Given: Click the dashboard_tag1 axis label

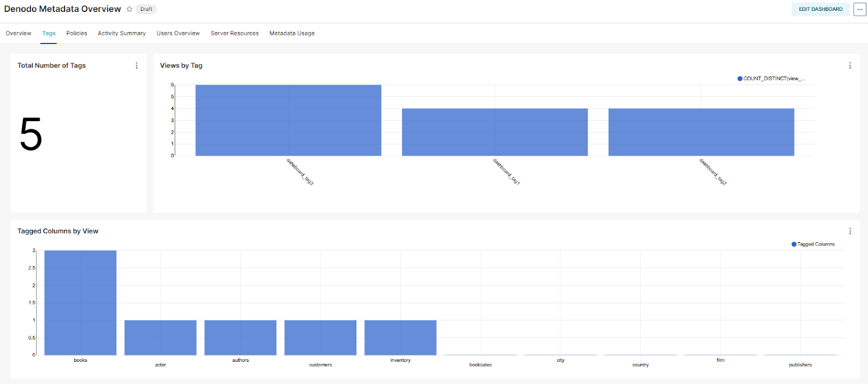Looking at the screenshot, I should tap(506, 172).
